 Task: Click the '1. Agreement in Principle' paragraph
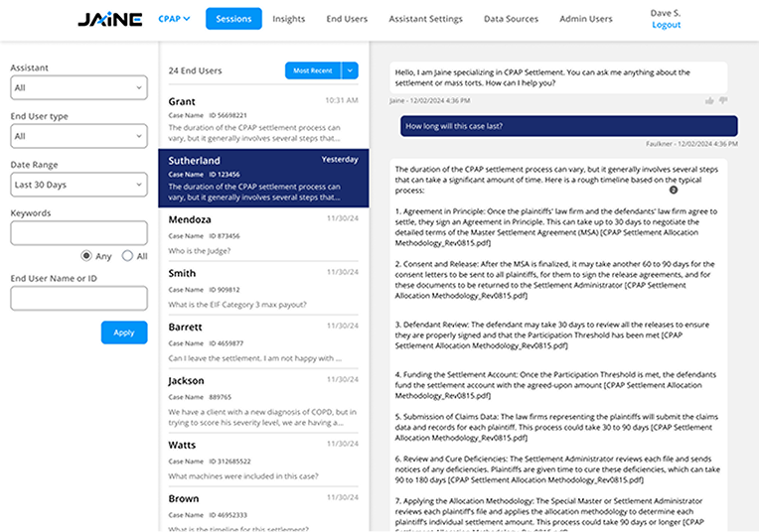[555, 227]
